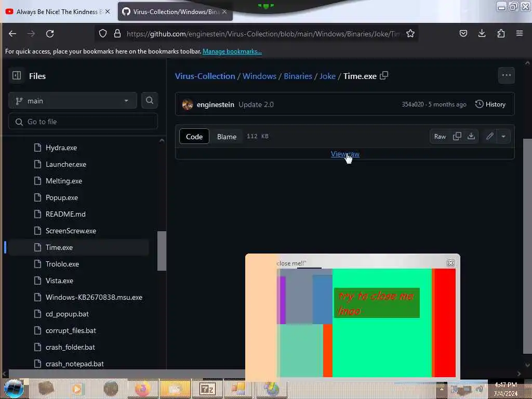Select the Virus-Collection GitHub tab
This screenshot has width=532, height=399.
click(176, 12)
